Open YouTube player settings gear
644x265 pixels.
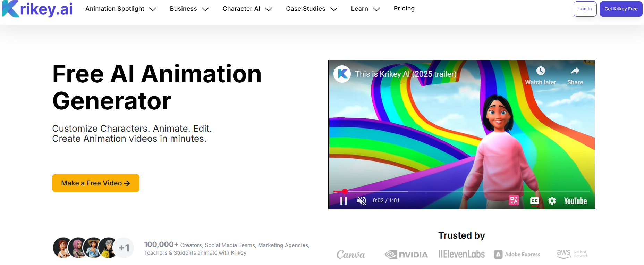pyautogui.click(x=552, y=201)
